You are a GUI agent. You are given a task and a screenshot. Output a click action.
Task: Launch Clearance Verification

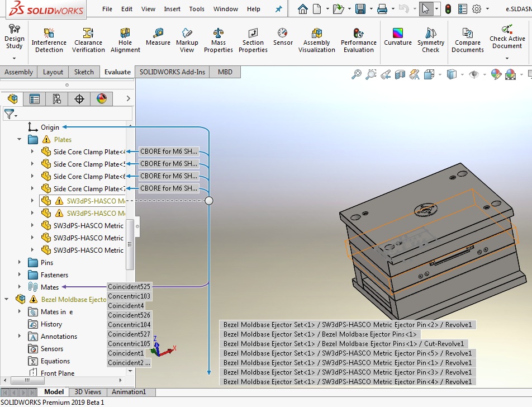pos(88,40)
